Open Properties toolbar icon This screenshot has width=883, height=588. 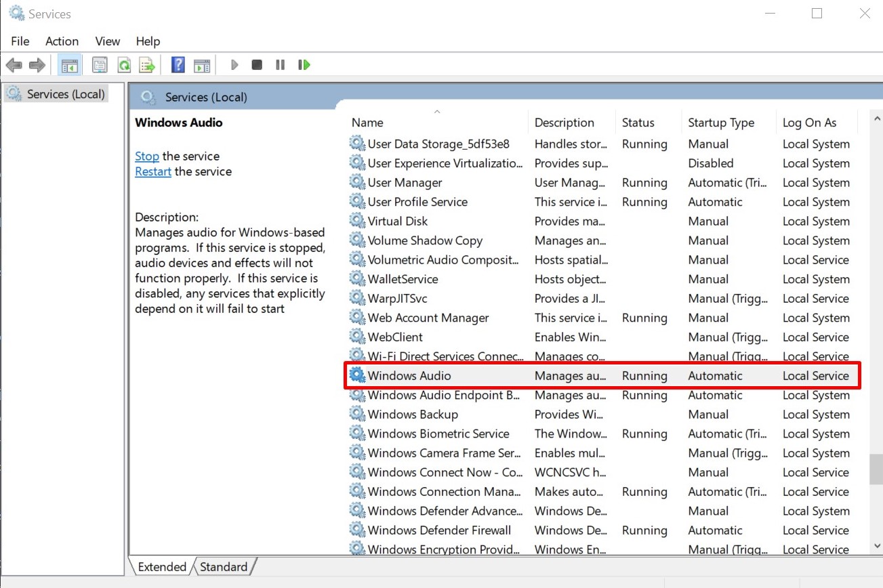click(100, 65)
